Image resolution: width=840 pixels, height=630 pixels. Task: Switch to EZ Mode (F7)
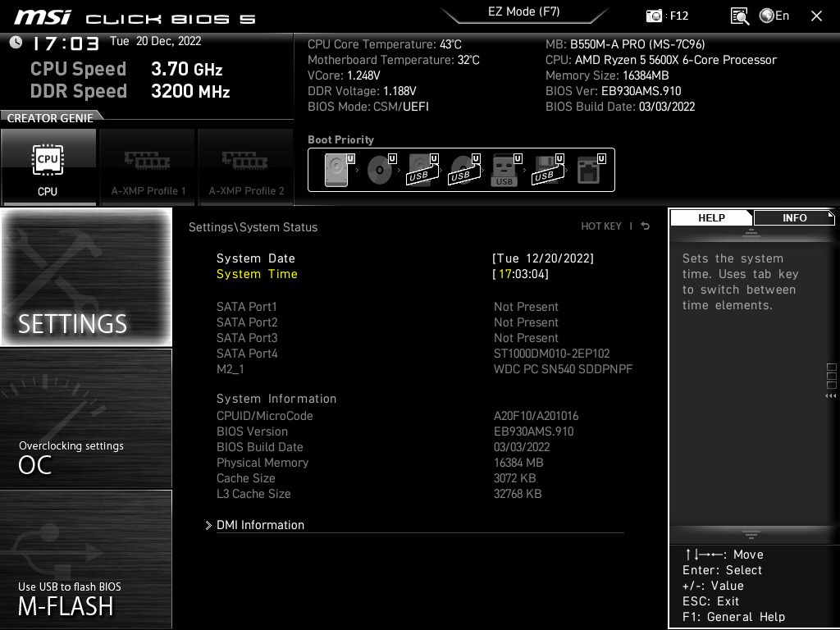coord(524,11)
